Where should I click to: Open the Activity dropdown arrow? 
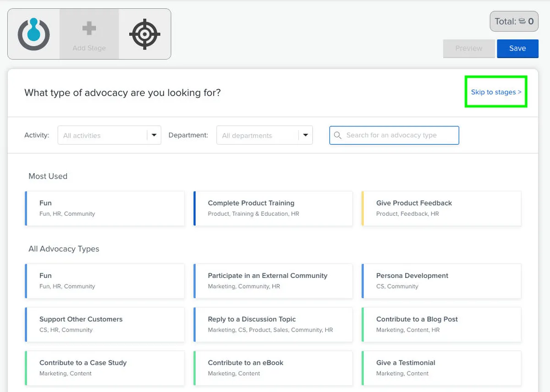point(154,136)
